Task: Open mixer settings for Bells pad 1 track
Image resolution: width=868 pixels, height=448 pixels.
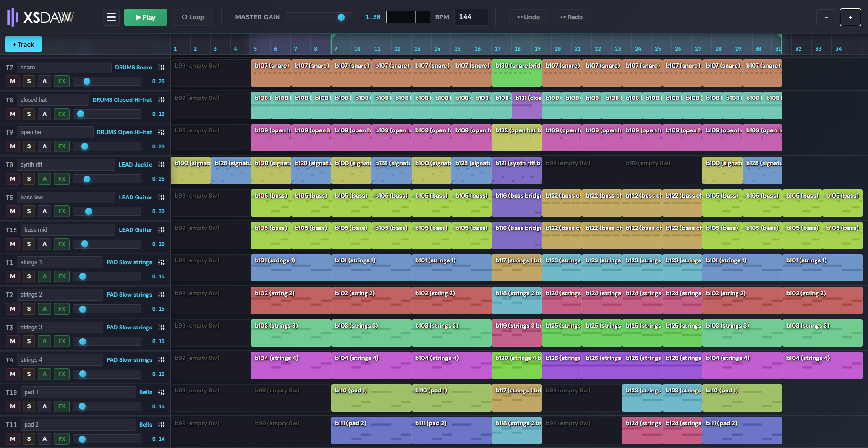Action: pos(161,392)
